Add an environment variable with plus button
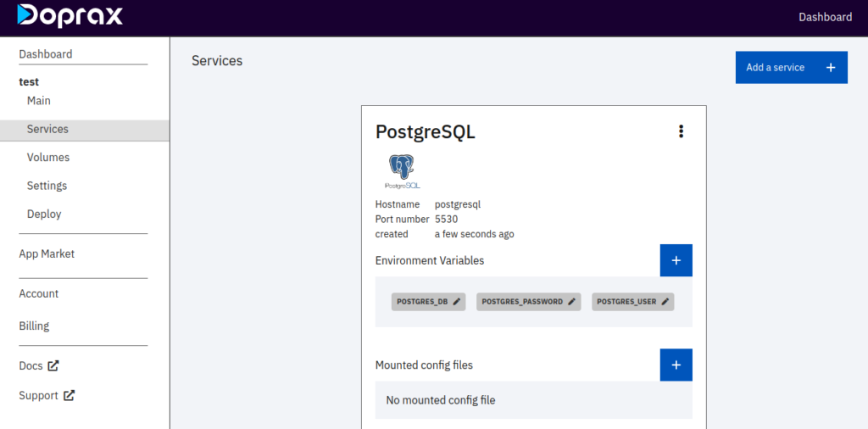 (x=676, y=260)
